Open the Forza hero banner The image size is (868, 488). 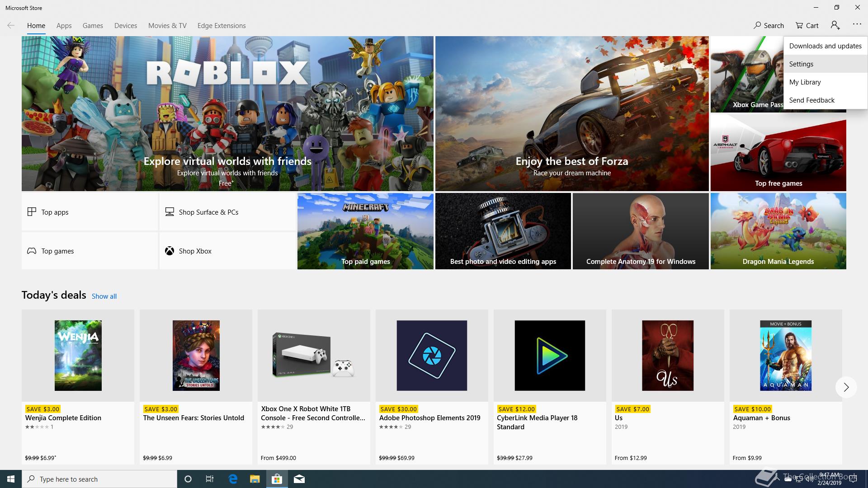coord(572,113)
